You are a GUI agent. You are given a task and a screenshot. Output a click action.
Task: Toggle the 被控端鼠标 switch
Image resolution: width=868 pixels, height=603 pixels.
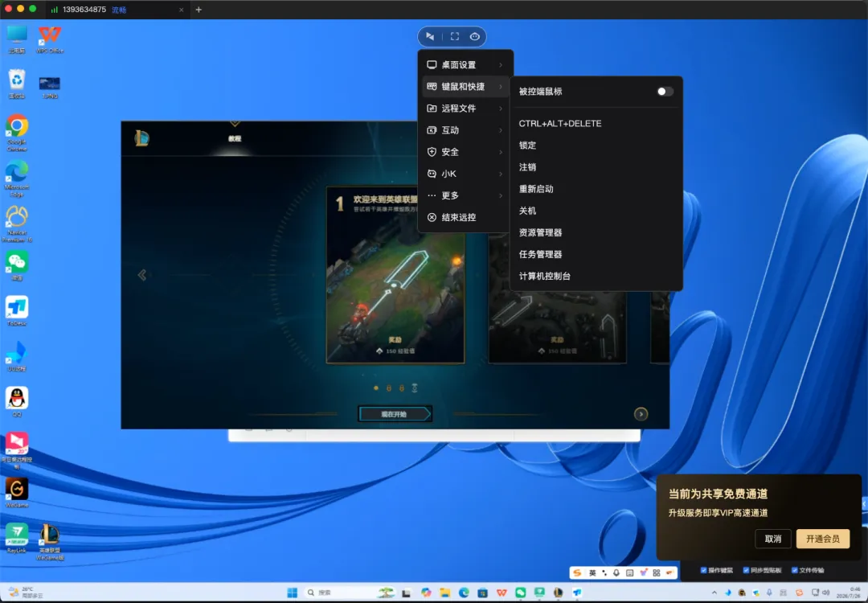pyautogui.click(x=665, y=92)
